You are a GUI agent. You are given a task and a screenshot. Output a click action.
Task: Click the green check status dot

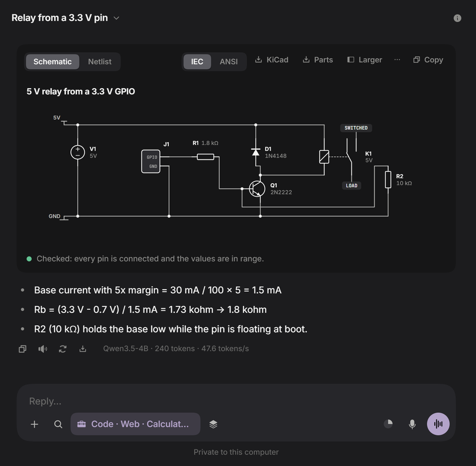(29, 259)
